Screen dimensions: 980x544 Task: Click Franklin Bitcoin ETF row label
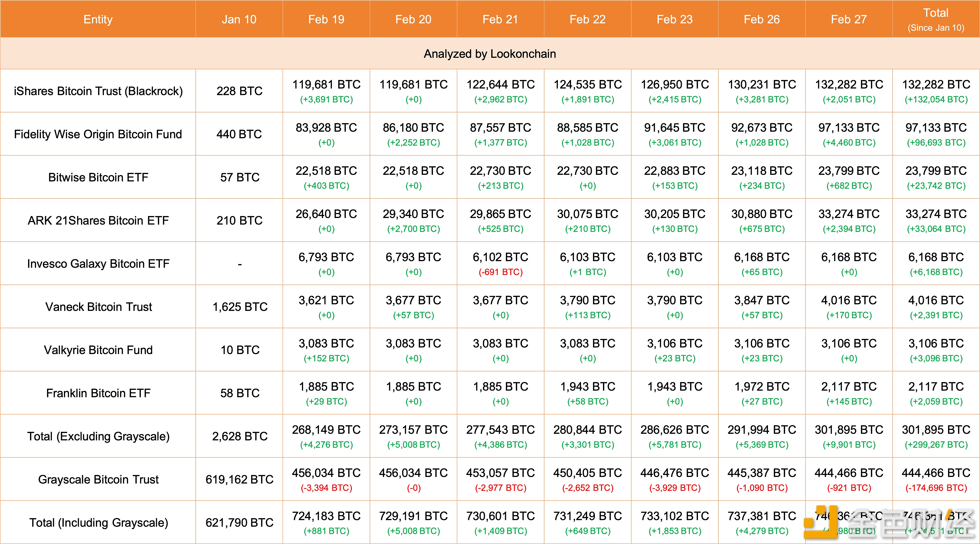click(x=98, y=393)
